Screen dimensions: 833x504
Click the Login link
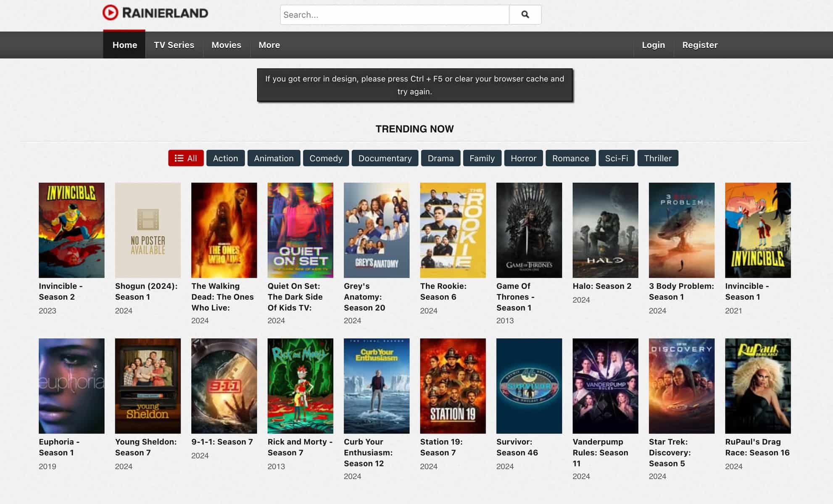point(653,45)
